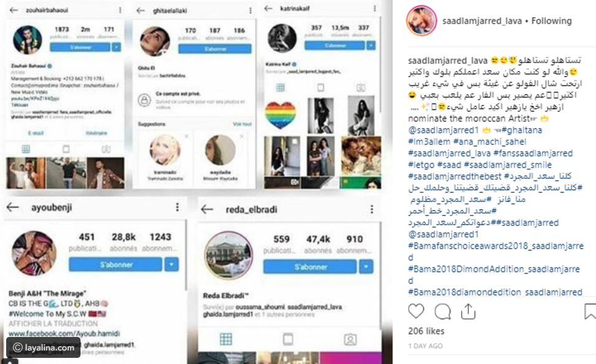The width and height of the screenshot is (596, 364).
Task: Open the rainbow heart photo thumbnail
Action: tap(280, 115)
